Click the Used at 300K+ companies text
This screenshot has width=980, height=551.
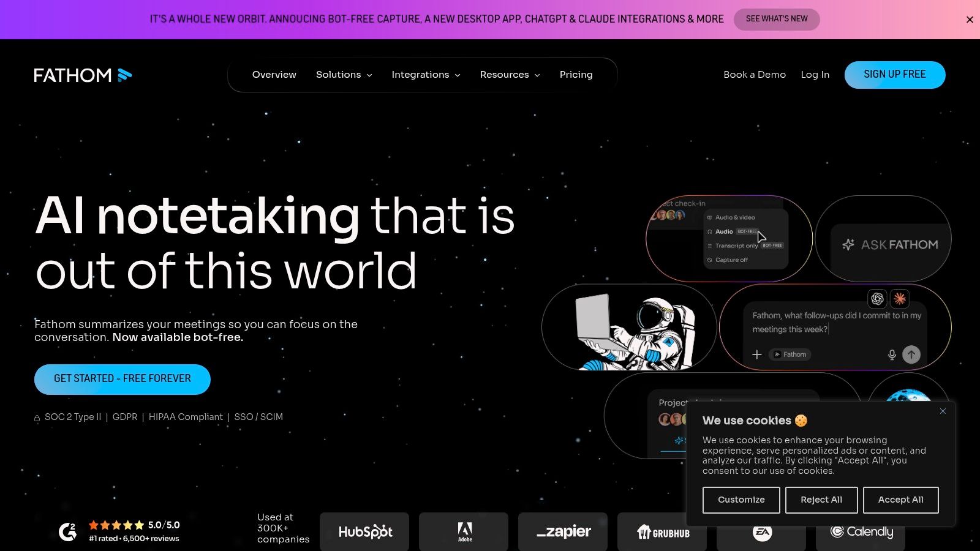283,528
